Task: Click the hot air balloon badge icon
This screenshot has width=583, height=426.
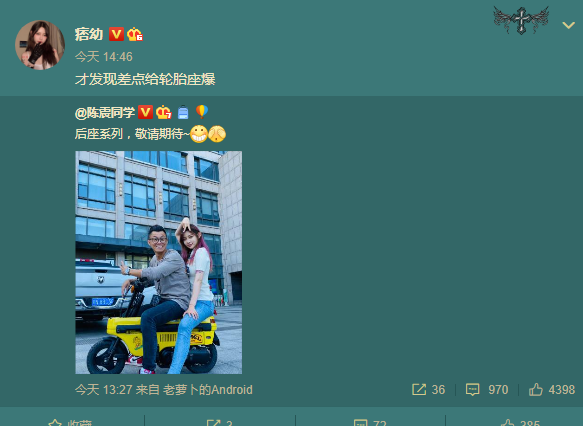Action: pyautogui.click(x=202, y=112)
